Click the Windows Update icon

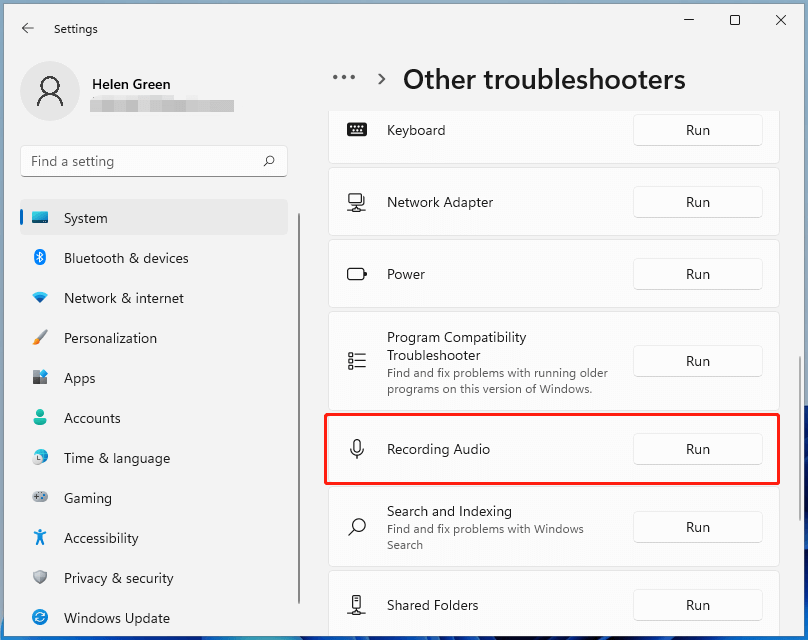(39, 618)
